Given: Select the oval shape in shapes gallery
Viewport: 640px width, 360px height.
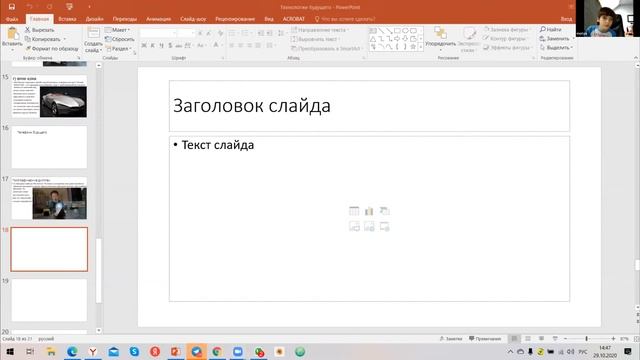Looking at the screenshot, I should (x=405, y=31).
